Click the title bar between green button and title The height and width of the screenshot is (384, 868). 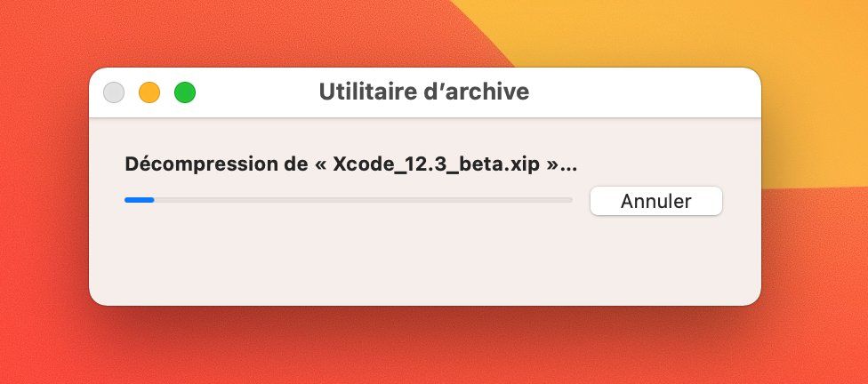pos(258,92)
